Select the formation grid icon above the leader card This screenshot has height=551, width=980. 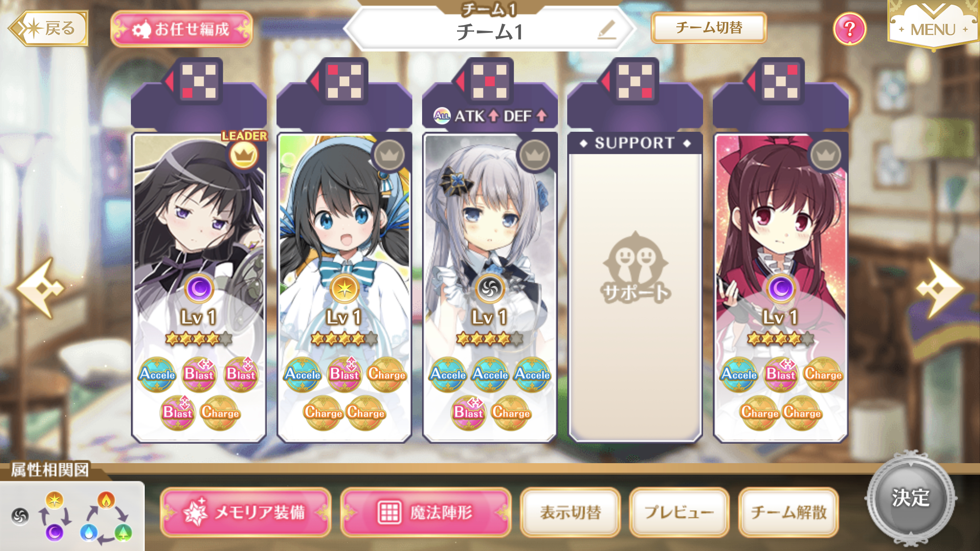pos(199,81)
